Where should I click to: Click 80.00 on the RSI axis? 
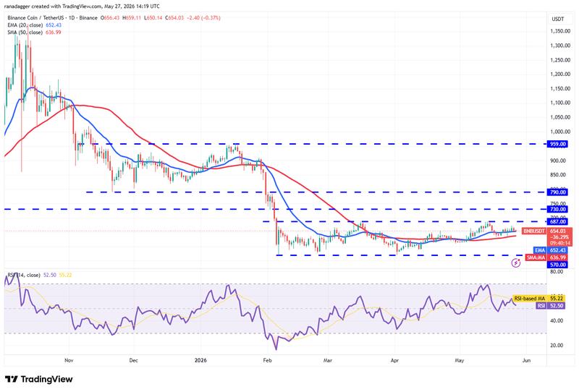557,272
